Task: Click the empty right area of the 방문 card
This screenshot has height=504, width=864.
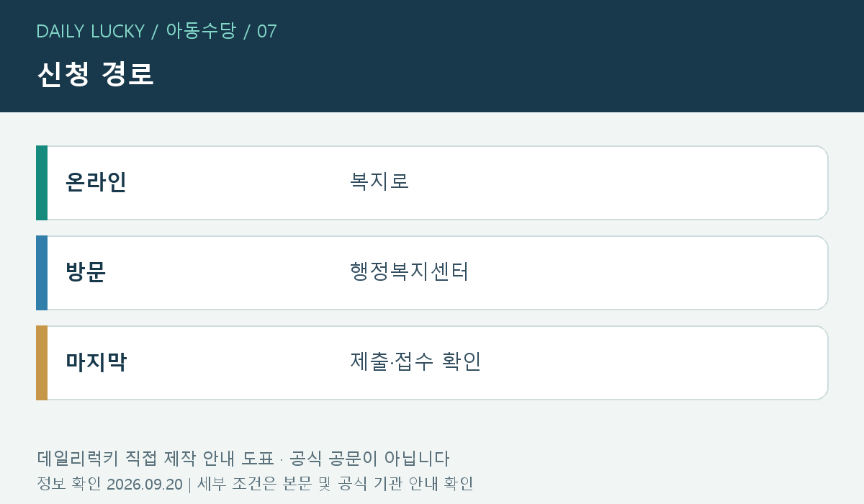Action: [648, 273]
